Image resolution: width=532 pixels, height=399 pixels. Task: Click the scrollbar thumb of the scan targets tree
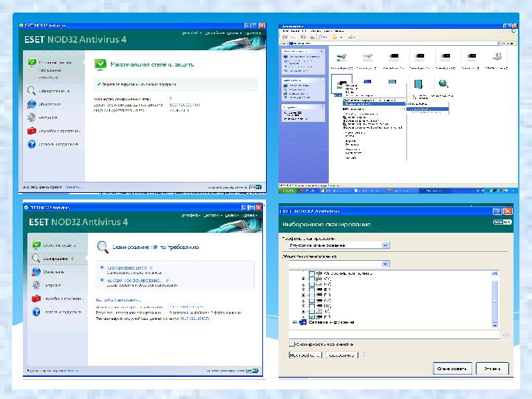pyautogui.click(x=495, y=300)
